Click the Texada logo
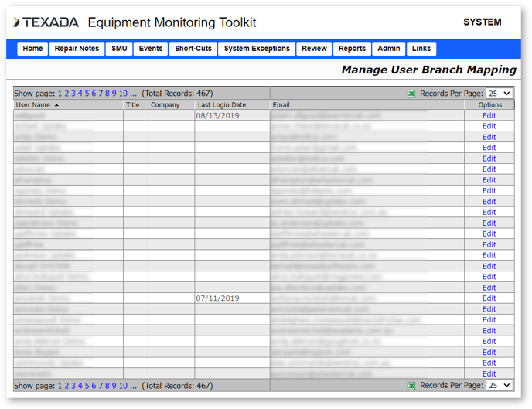The width and height of the screenshot is (532, 409). [x=46, y=23]
